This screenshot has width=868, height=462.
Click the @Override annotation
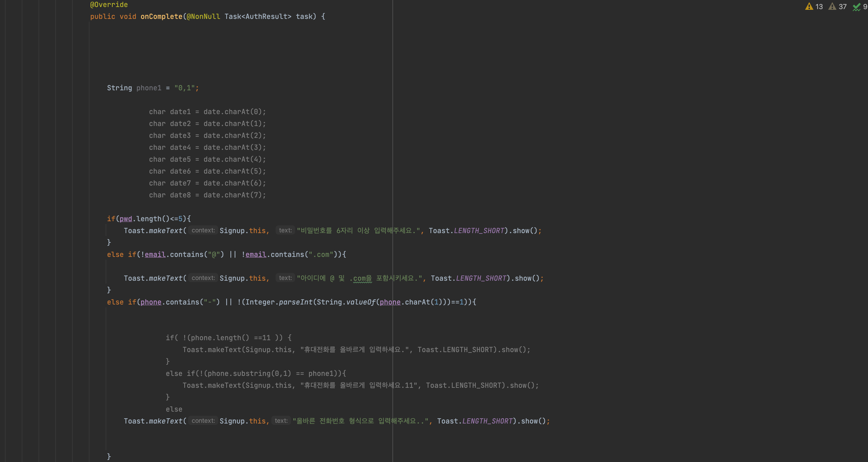tap(109, 5)
